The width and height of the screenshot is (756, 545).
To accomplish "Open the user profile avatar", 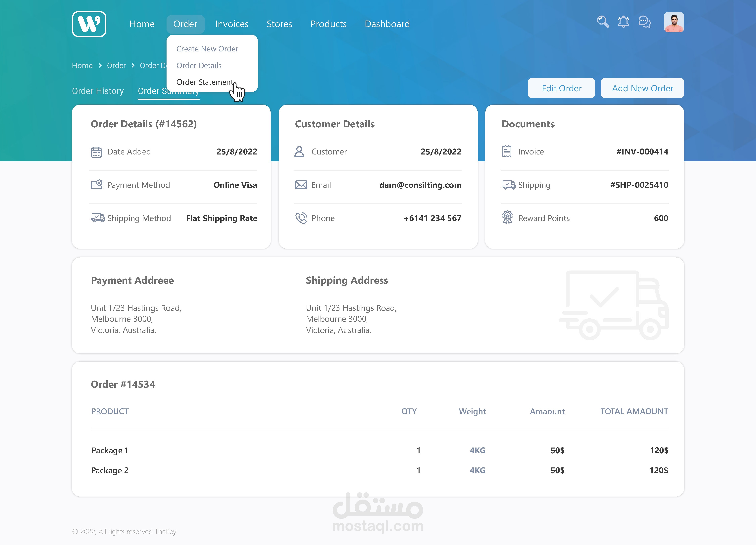I will pyautogui.click(x=674, y=22).
